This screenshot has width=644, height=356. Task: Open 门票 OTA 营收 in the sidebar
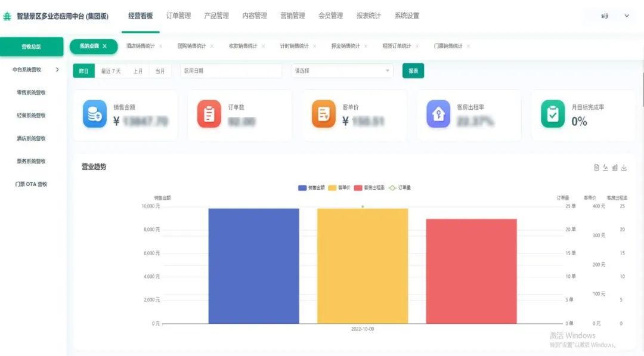click(31, 184)
